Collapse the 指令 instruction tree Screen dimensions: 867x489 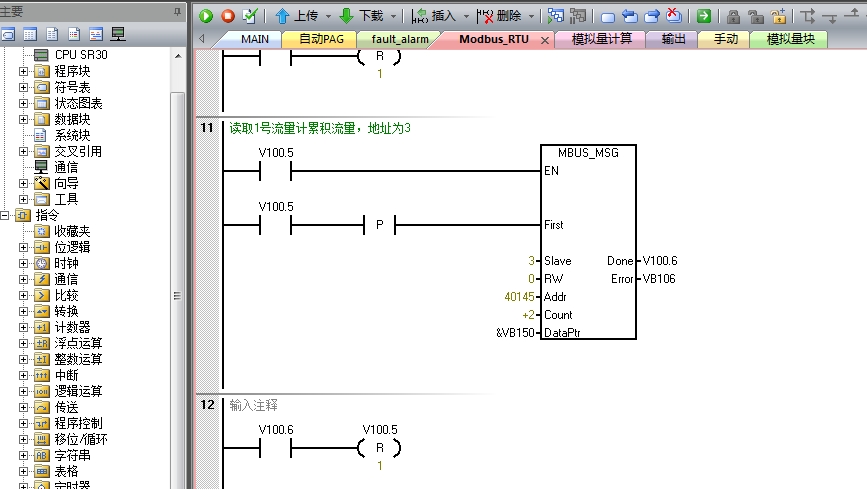(x=6, y=215)
